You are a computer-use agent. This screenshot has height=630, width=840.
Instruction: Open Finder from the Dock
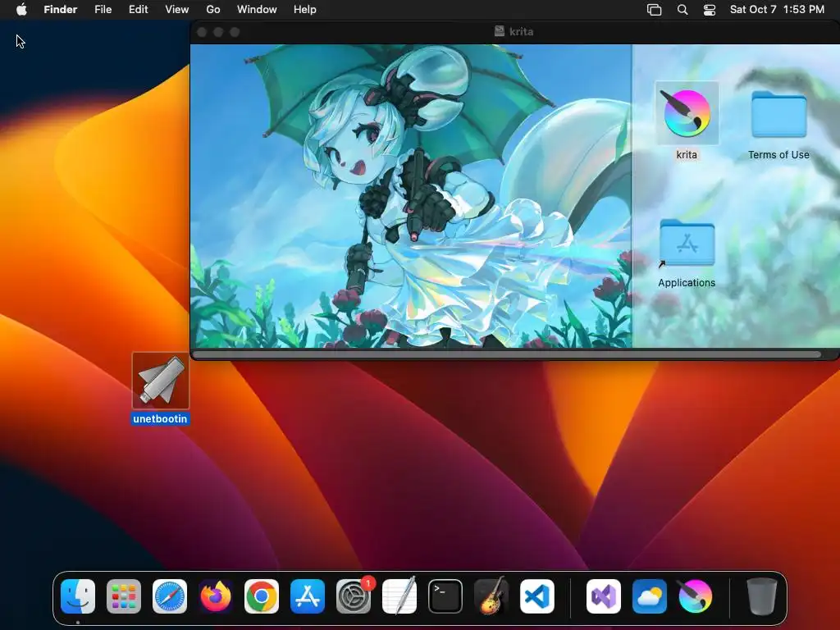click(78, 596)
